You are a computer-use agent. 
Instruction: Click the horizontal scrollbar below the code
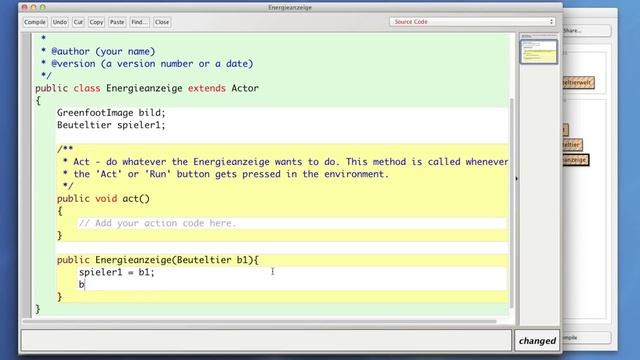coord(260,322)
